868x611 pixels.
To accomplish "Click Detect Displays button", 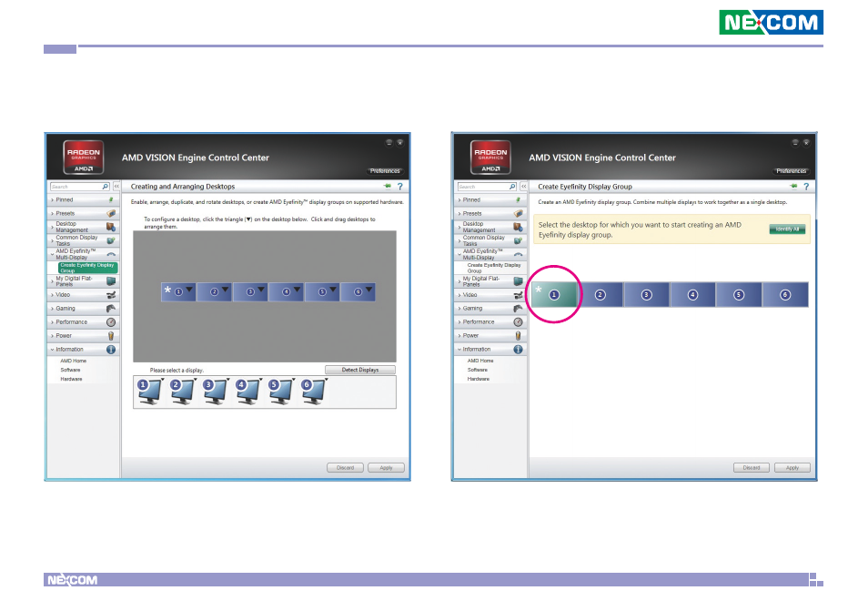I will pos(359,370).
